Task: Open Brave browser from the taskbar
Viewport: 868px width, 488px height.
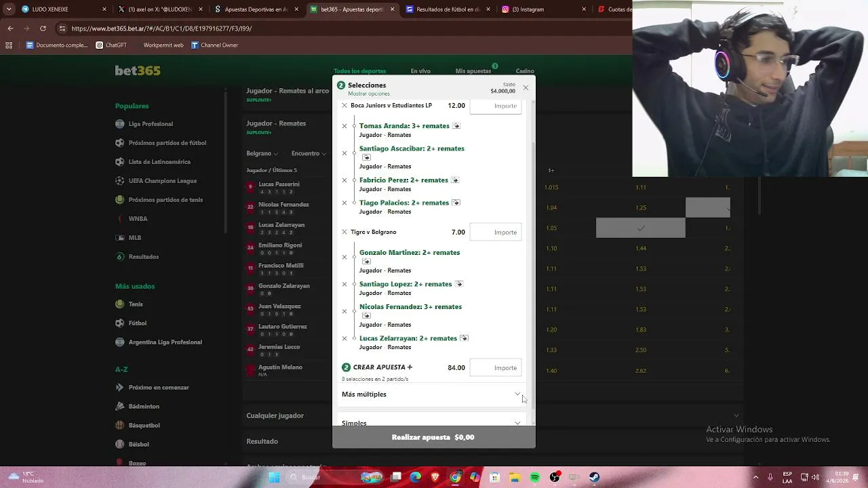Action: point(435,477)
